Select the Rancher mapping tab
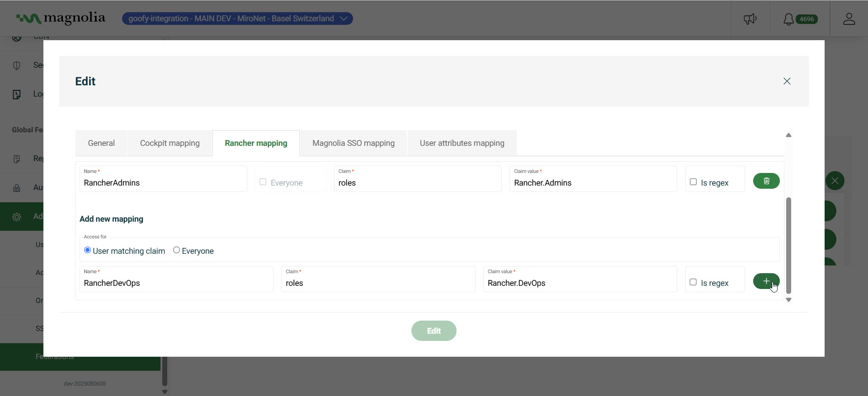The height and width of the screenshot is (396, 868). tap(256, 143)
